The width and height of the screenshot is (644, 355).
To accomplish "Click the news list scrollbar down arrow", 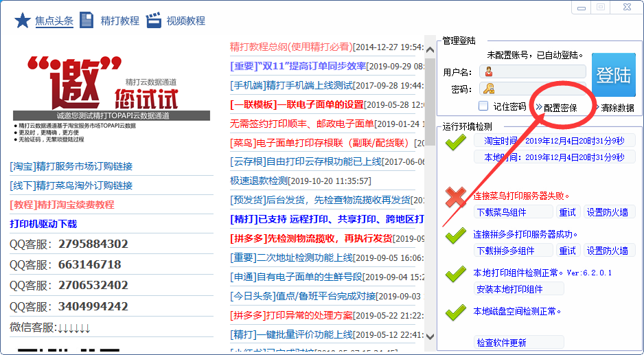I will click(x=430, y=336).
